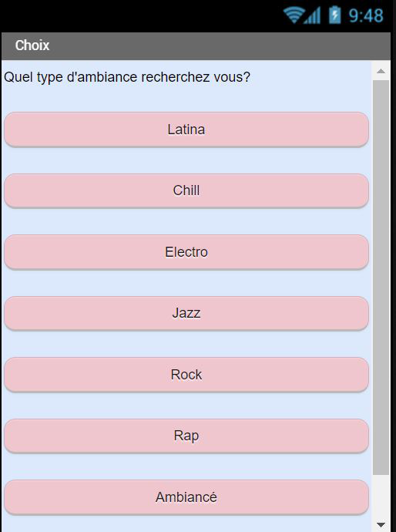396x532 pixels.
Task: Tap the 9:48 clock in status bar
Action: (366, 15)
